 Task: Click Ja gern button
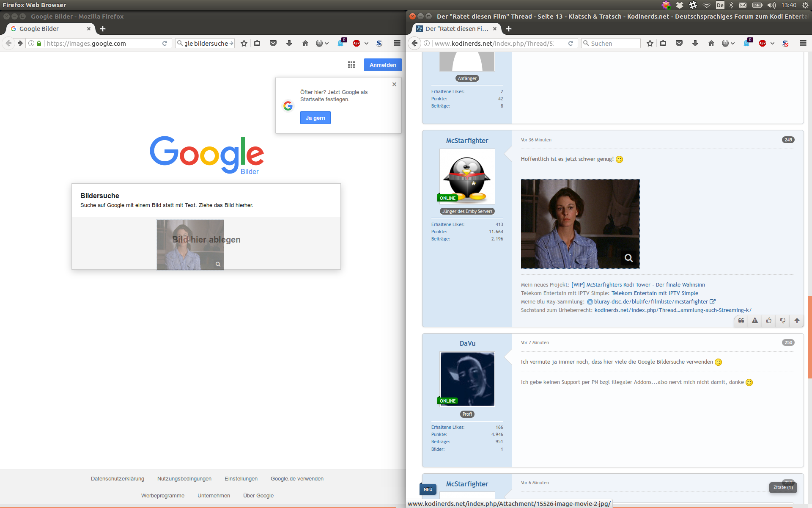[x=315, y=118]
